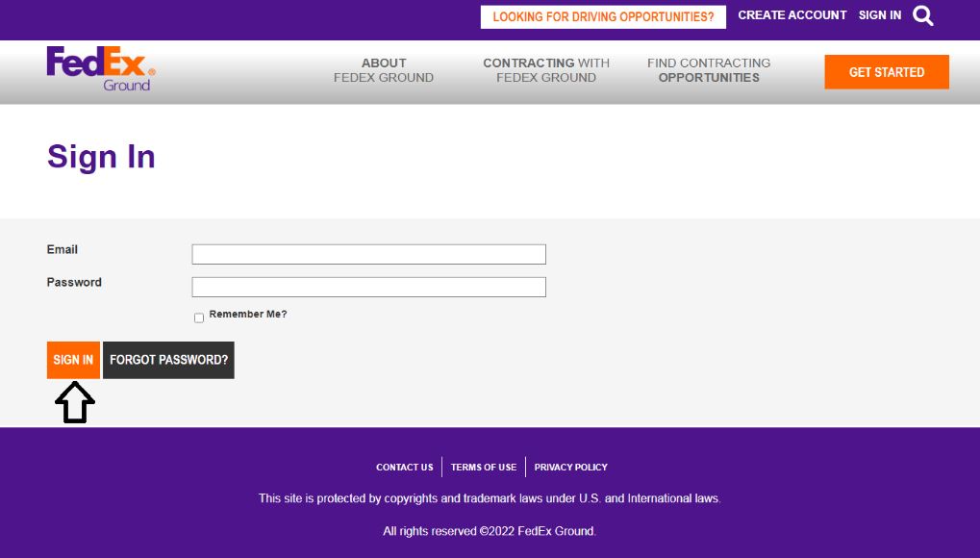Open the Contact Us footer link
This screenshot has height=558, width=980.
pyautogui.click(x=404, y=468)
